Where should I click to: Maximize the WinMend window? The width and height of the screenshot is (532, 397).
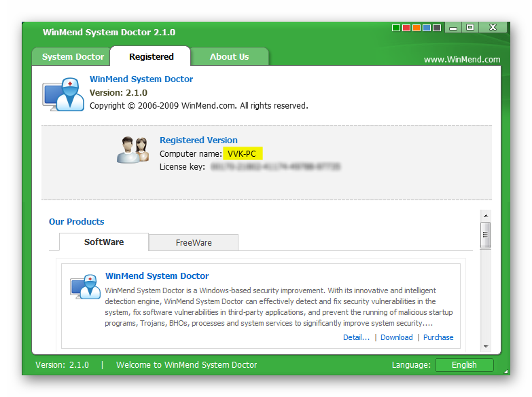(x=470, y=27)
